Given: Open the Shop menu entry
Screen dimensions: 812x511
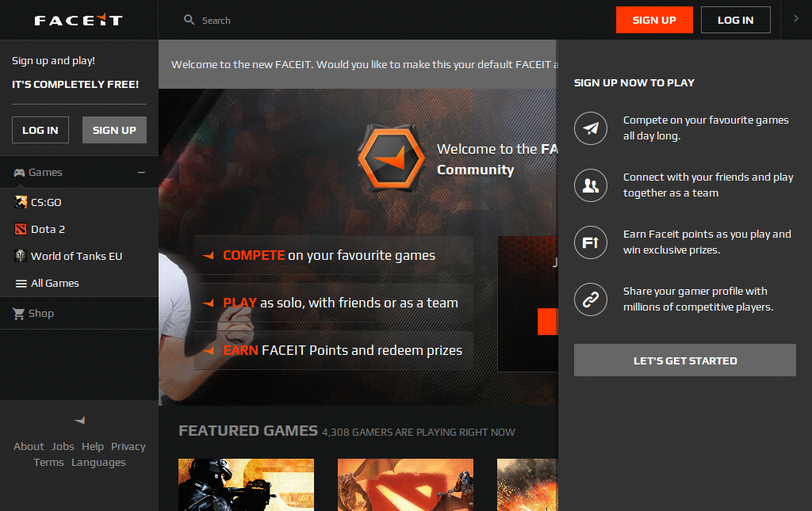Looking at the screenshot, I should point(38,313).
